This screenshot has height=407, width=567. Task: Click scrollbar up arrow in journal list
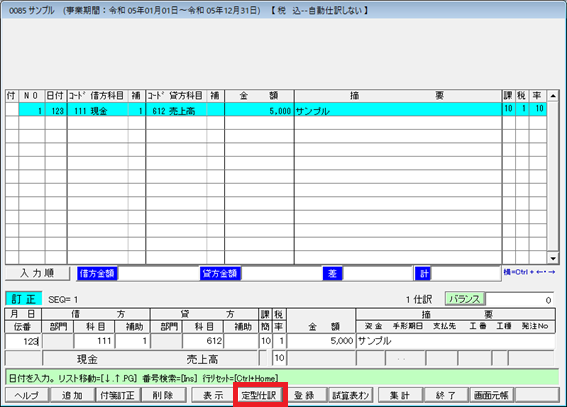tap(553, 96)
